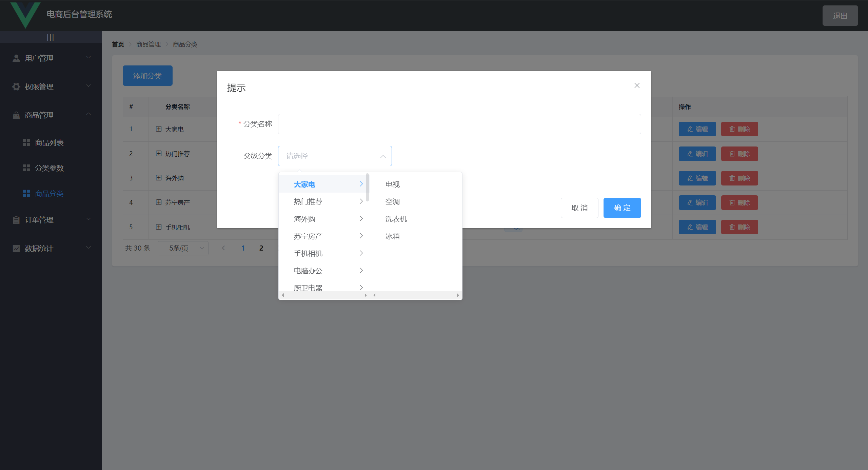Click grid icon beside 商品列表
Viewport: 868px width, 470px height.
click(x=26, y=143)
